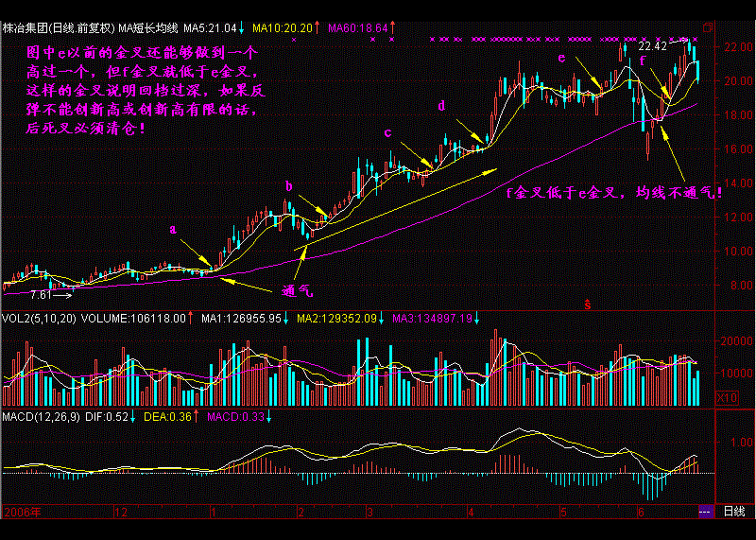This screenshot has height=540, width=756.
Task: Click the MA短长均线 indicator name
Action: pos(148,28)
